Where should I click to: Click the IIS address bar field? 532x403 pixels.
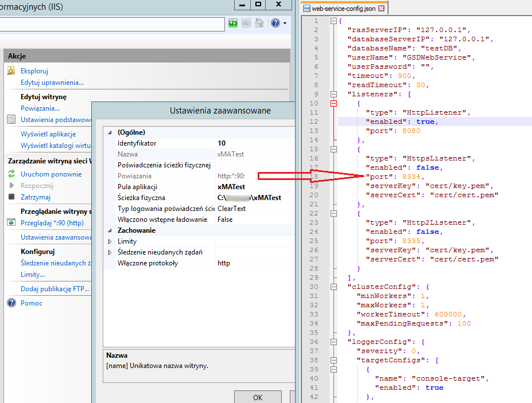[112, 24]
